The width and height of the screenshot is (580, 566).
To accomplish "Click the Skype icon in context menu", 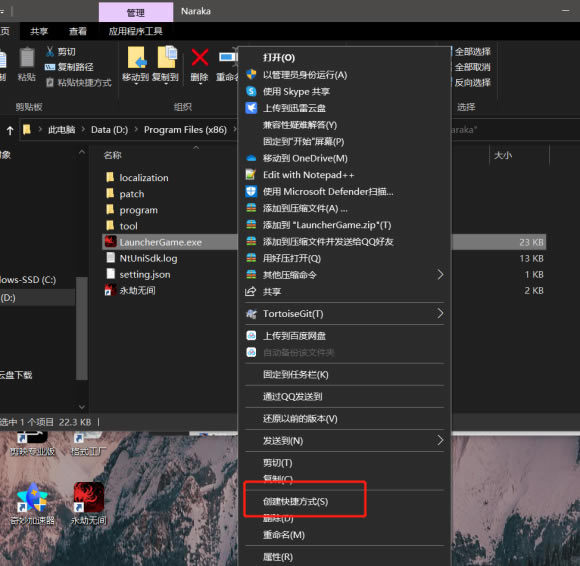I will (x=251, y=91).
